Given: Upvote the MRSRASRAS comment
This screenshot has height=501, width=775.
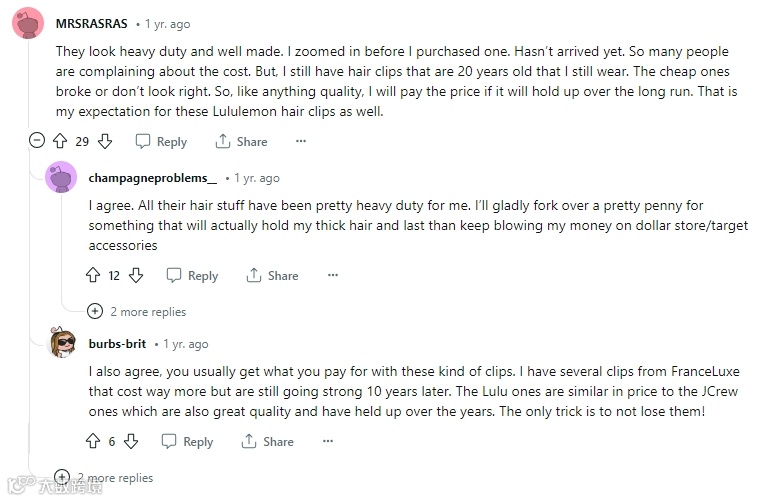Looking at the screenshot, I should pos(62,141).
